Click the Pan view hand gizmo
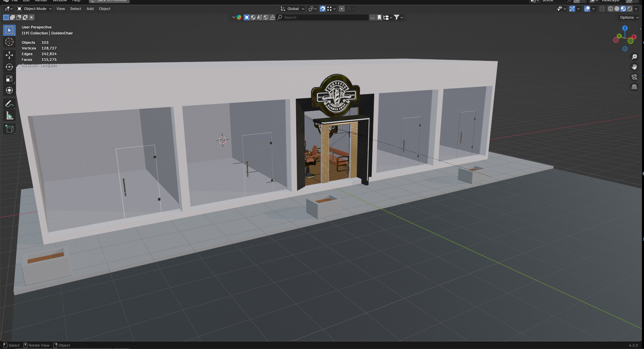This screenshot has width=644, height=349. (x=634, y=67)
